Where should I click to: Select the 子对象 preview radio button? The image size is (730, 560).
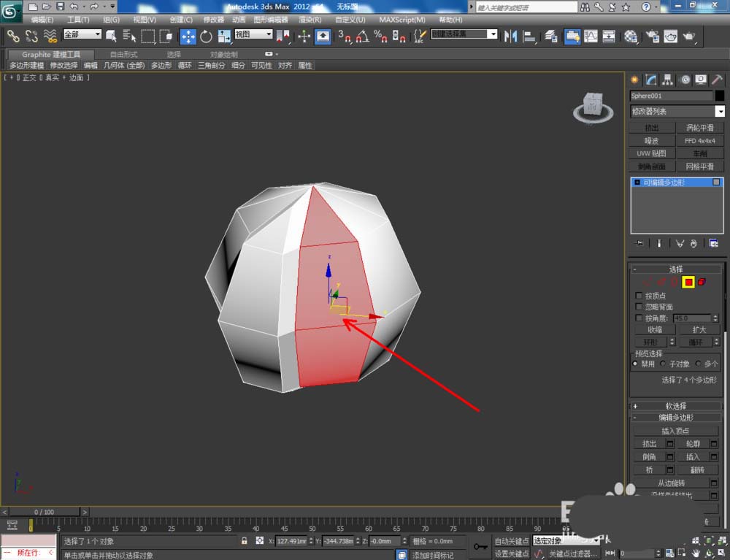[663, 364]
